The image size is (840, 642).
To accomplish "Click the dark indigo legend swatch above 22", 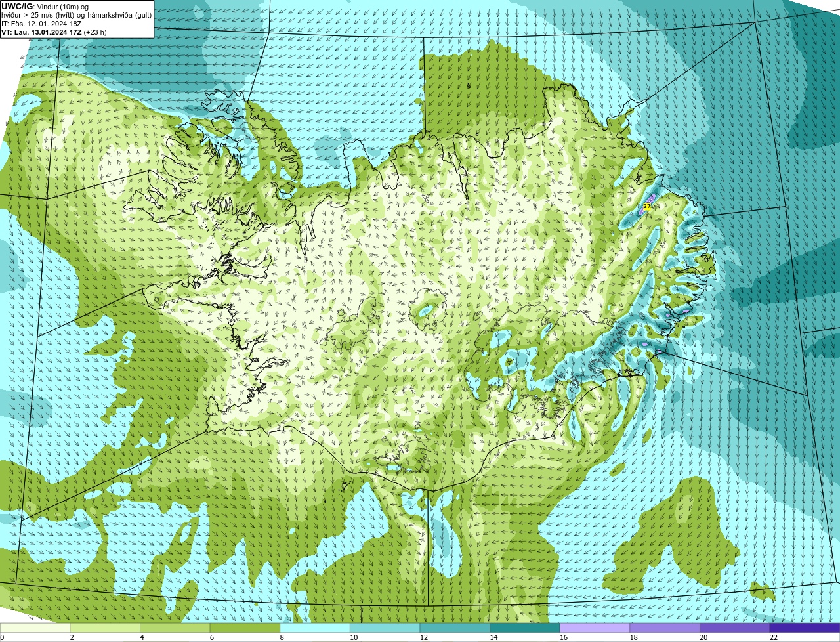I will point(805,628).
